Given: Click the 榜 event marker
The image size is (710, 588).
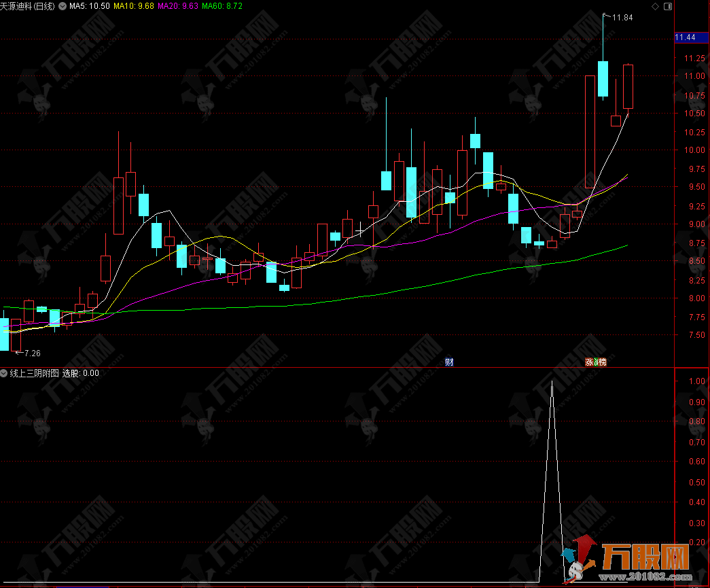Looking at the screenshot, I should point(601,362).
